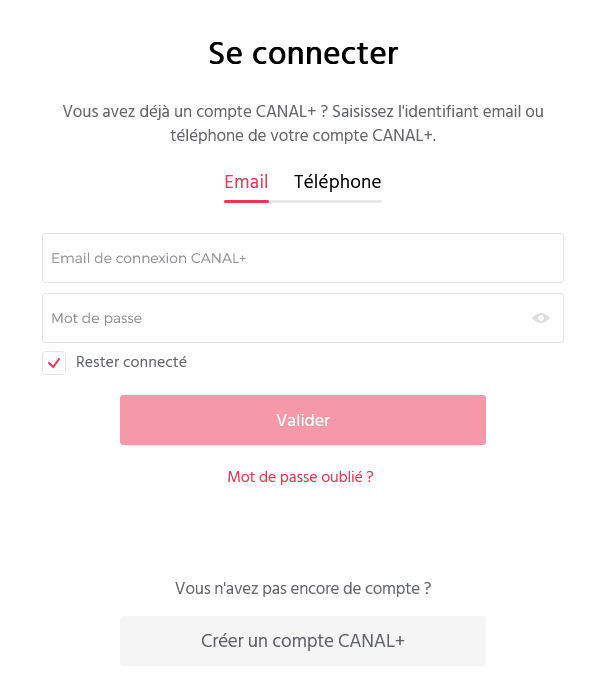Click the Vous n'avez pas encore de compte text

click(x=303, y=588)
